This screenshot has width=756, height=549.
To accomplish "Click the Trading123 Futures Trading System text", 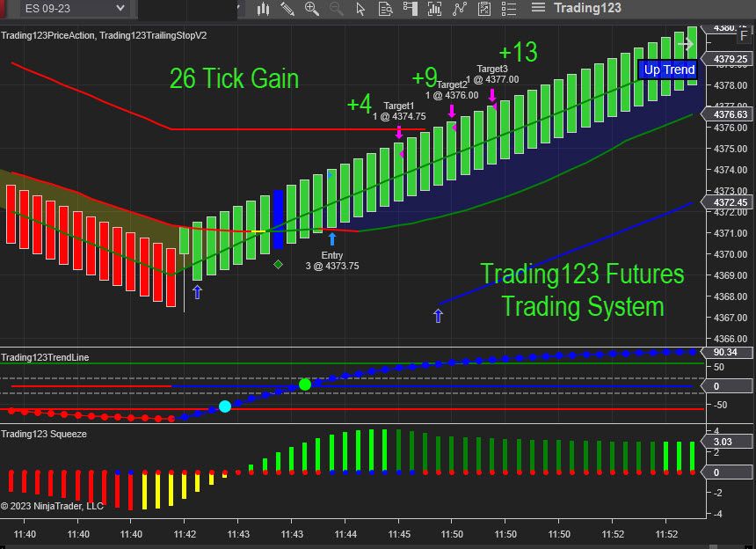I will [583, 290].
